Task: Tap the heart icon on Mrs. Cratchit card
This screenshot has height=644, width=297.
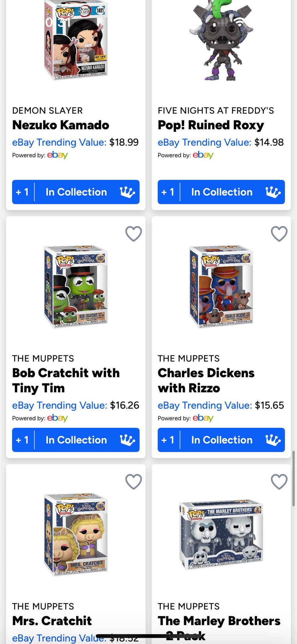Action: tap(134, 482)
